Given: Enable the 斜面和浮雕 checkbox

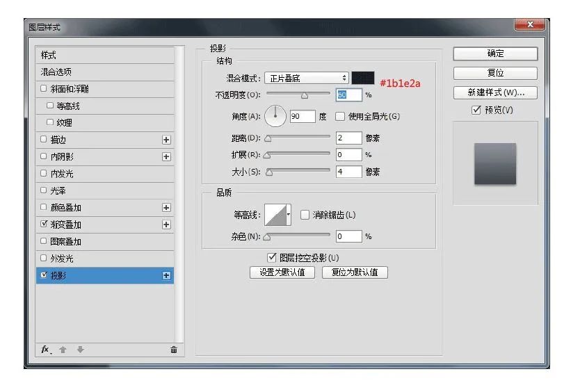Looking at the screenshot, I should (44, 88).
